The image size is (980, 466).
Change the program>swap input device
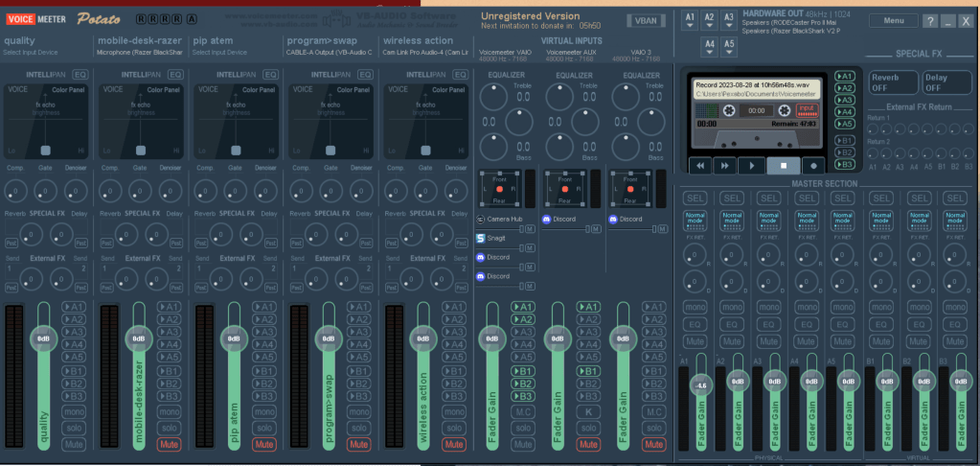[330, 53]
